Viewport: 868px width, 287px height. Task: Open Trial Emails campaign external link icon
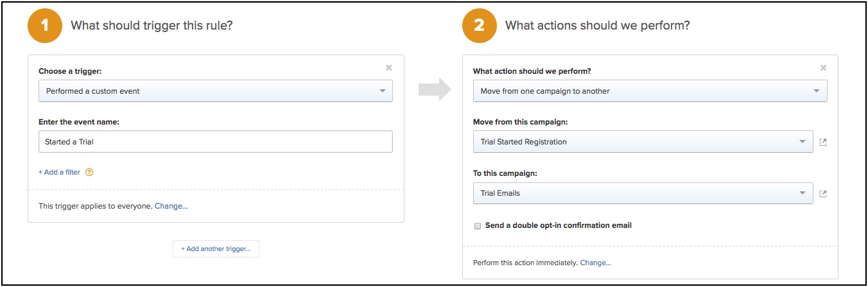click(x=823, y=193)
